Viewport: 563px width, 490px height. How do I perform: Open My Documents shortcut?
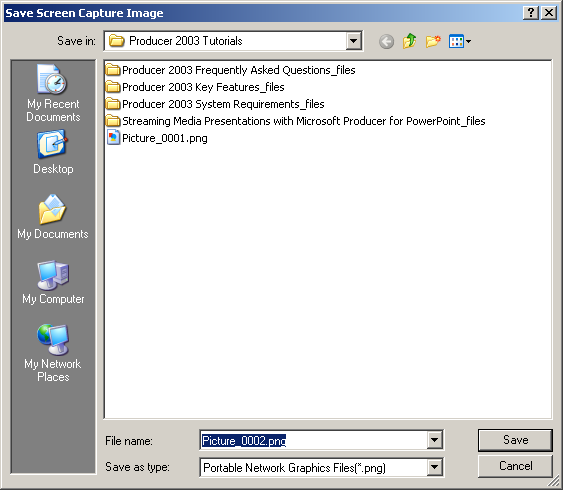pyautogui.click(x=53, y=217)
